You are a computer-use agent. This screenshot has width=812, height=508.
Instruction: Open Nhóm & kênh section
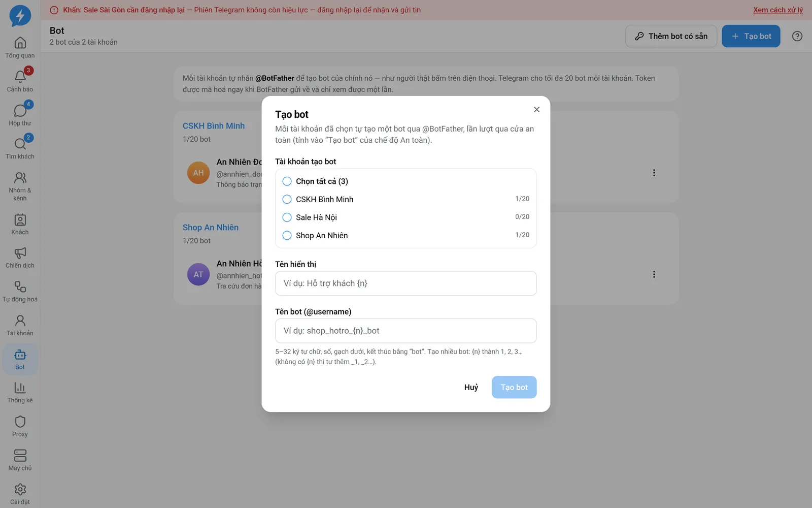20,186
